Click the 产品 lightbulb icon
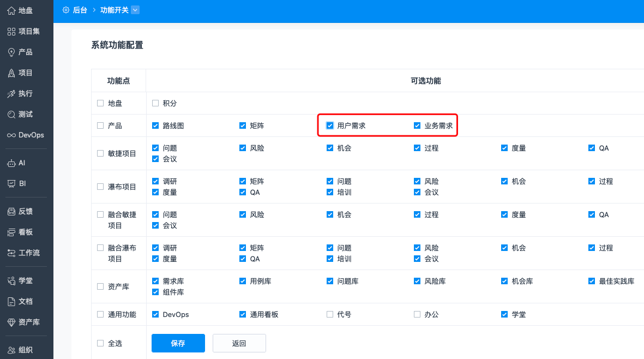The height and width of the screenshot is (359, 644). pos(11,52)
